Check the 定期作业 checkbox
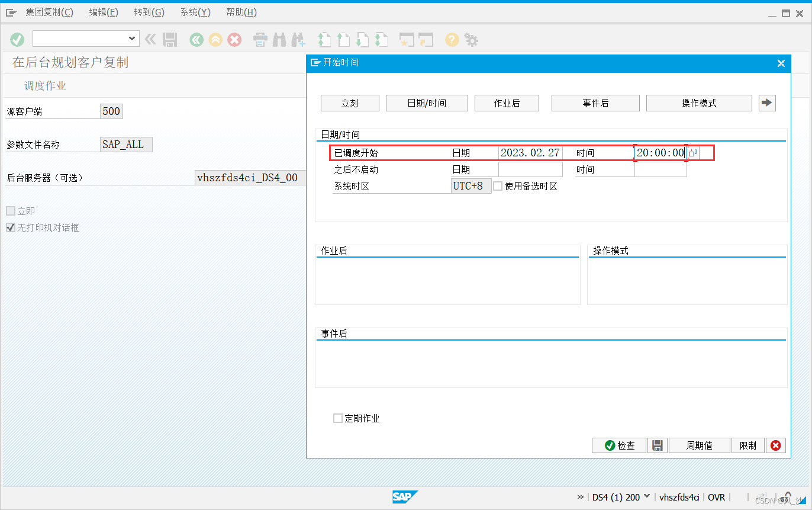Screen dimensions: 812x510 tap(338, 418)
